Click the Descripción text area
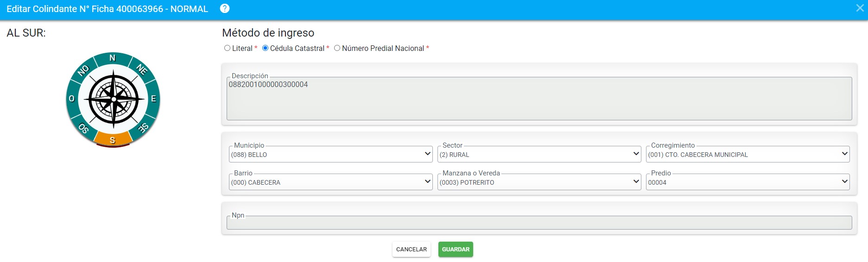 [539, 99]
